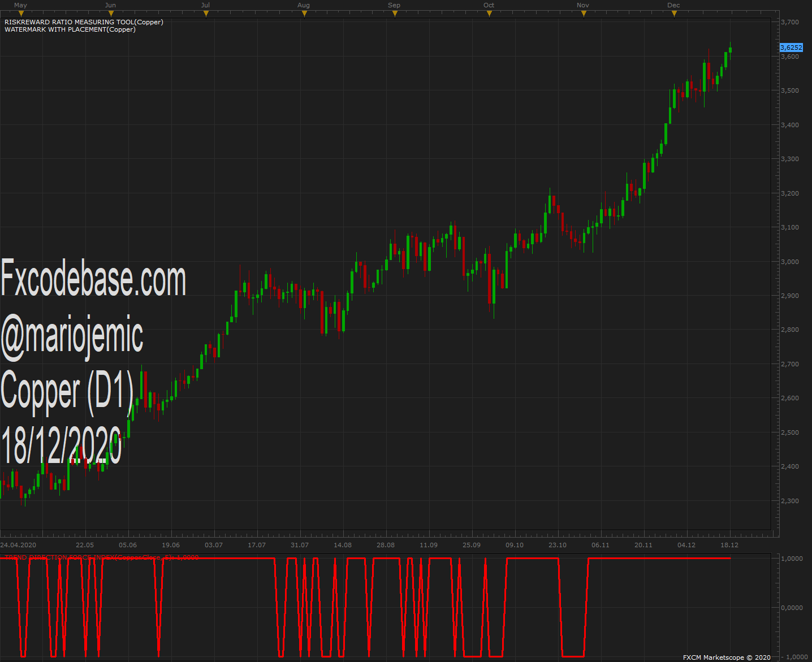Click the 24.04.2020 date axis label
Screen dimensions: 812x662
18,545
